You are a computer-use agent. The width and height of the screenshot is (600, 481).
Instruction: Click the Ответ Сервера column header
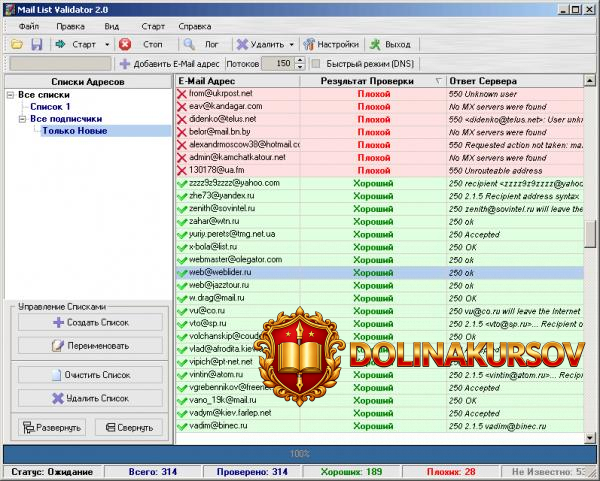click(515, 81)
